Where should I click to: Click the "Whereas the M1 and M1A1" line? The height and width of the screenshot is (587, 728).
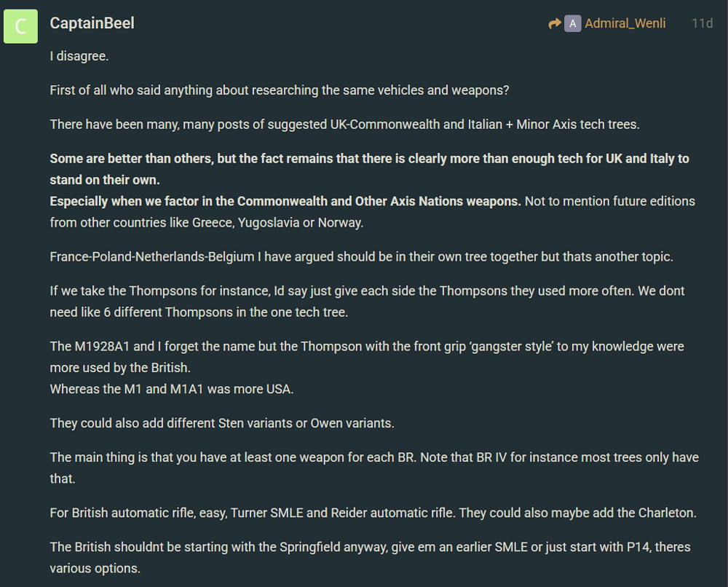click(172, 389)
